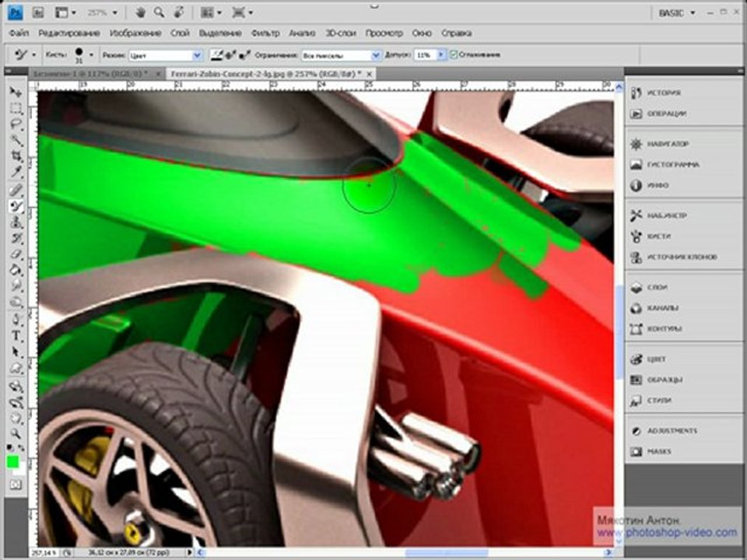747x560 pixels.
Task: Close the Ferrari-Zobin-Concept document tab
Action: pos(369,74)
